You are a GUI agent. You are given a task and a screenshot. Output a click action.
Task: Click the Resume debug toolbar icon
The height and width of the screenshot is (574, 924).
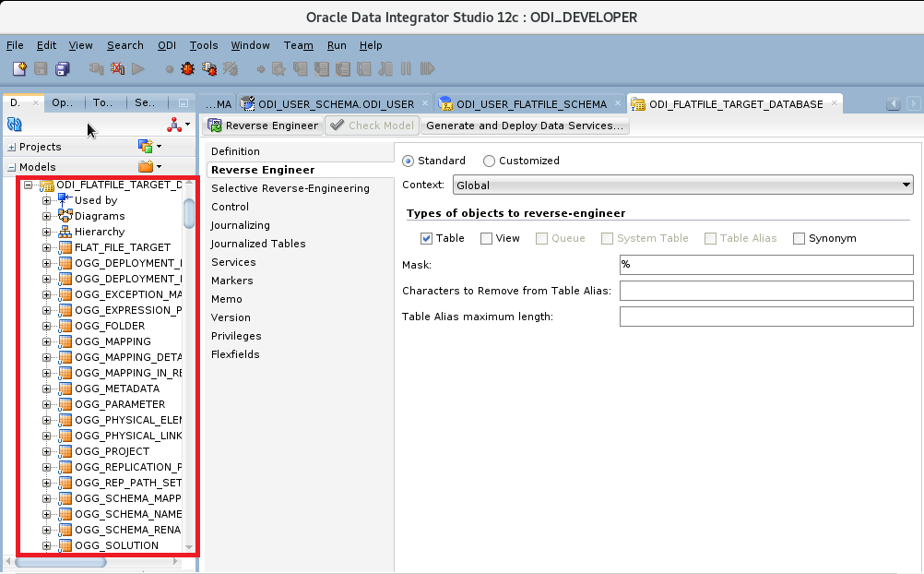coord(427,69)
